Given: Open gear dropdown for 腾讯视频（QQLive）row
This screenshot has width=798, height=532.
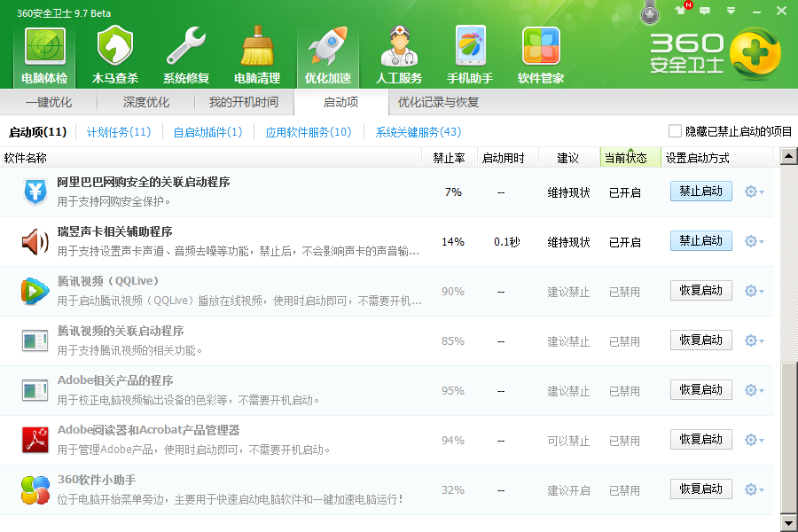Looking at the screenshot, I should (754, 291).
